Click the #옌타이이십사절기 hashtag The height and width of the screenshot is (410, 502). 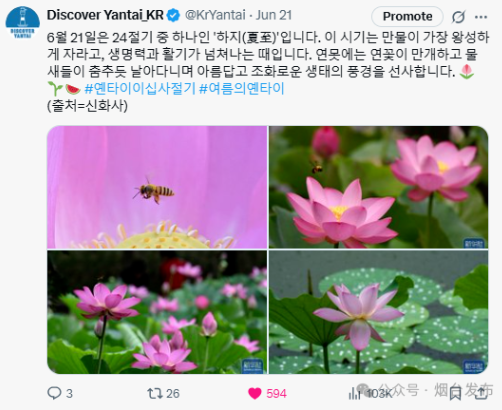140,89
